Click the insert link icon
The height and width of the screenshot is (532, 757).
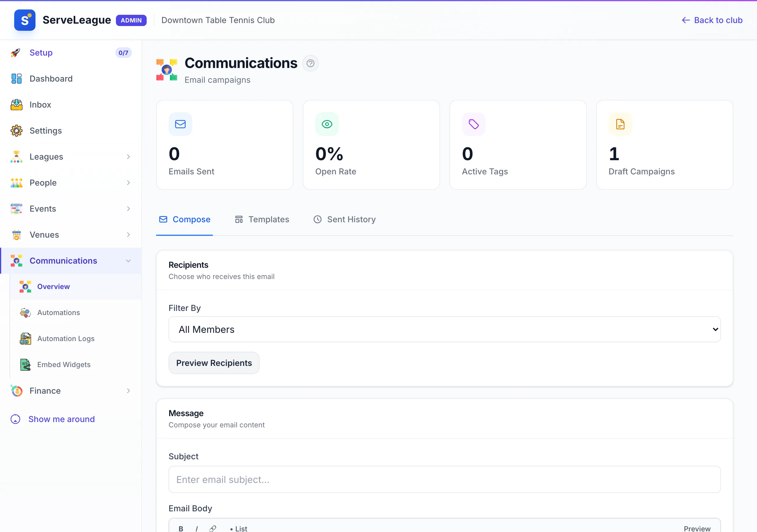click(213, 529)
